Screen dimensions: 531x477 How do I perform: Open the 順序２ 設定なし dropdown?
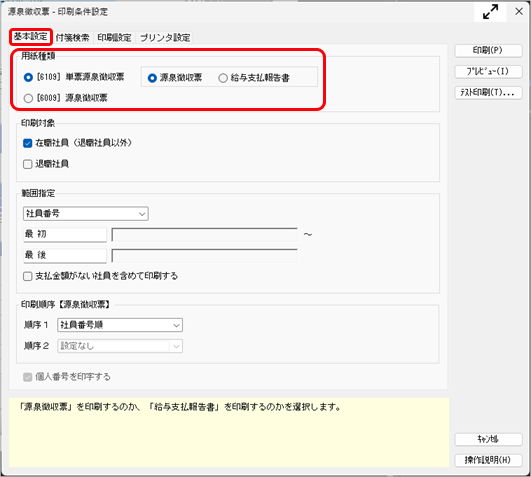[x=120, y=346]
